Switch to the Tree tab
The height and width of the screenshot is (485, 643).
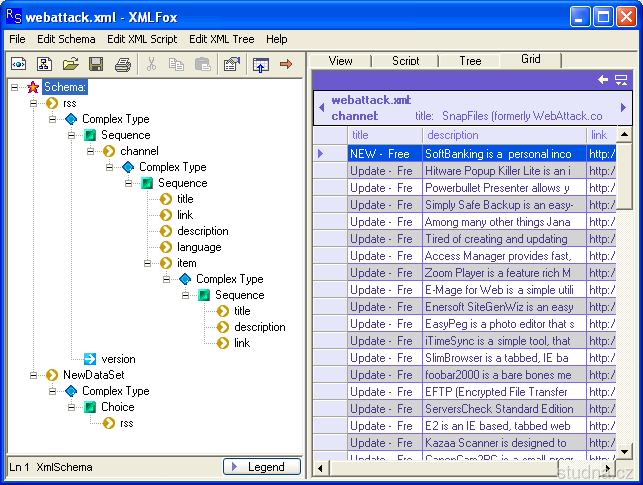[470, 60]
